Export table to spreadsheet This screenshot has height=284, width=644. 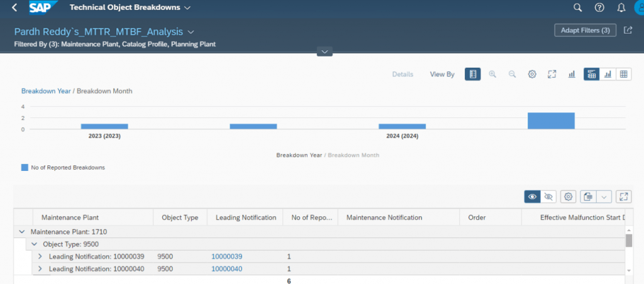coord(588,197)
